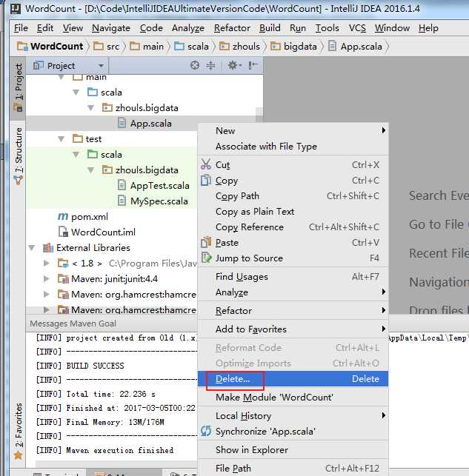Image resolution: width=469 pixels, height=476 pixels.
Task: Expand the JDK 1.8 library node
Action: pyautogui.click(x=46, y=263)
